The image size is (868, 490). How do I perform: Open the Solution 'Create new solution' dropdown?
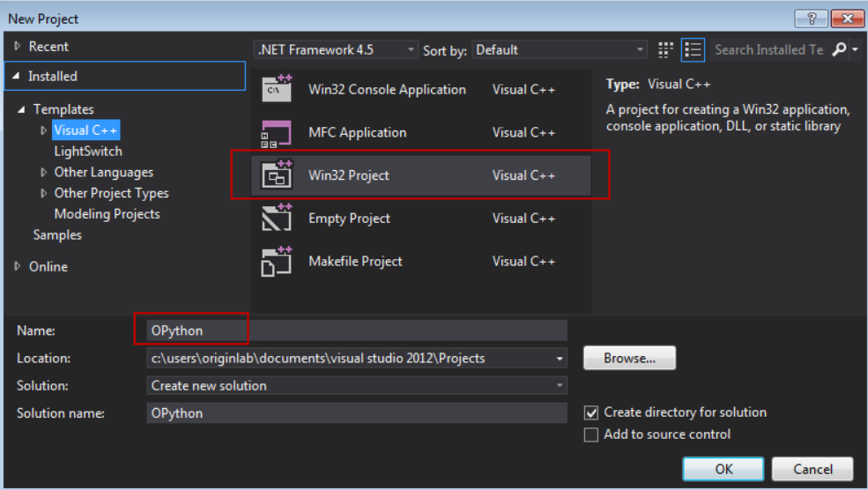pos(357,385)
